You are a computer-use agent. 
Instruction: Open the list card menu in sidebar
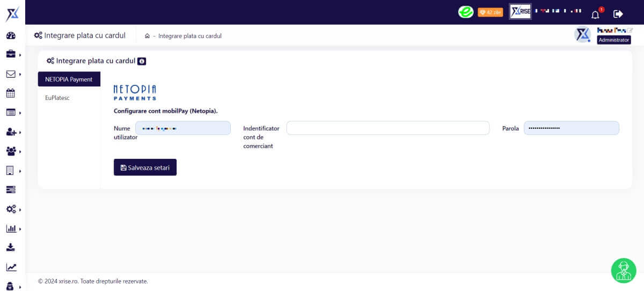coord(11,112)
